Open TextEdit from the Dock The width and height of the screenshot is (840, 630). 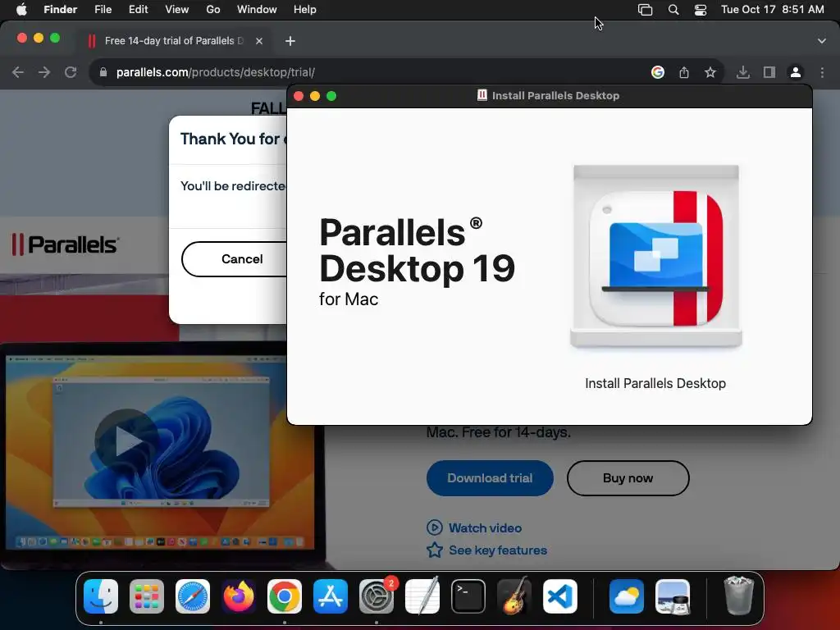tap(422, 596)
